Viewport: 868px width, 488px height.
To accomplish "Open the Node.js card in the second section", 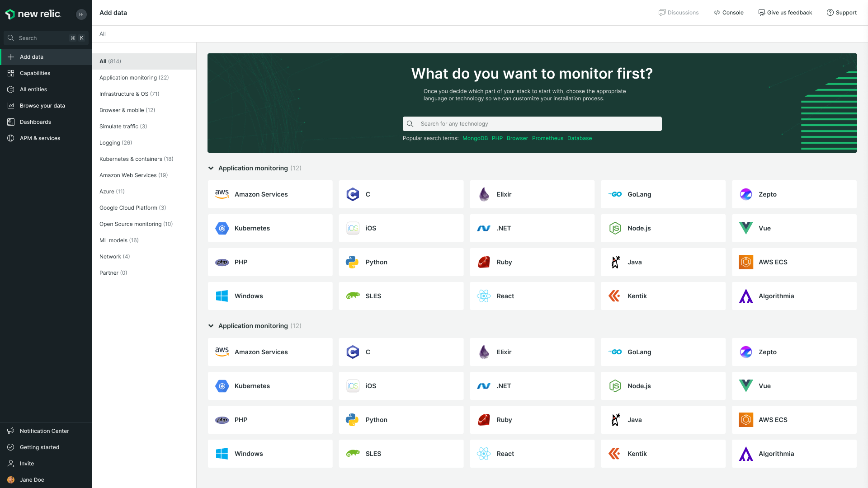I will pos(663,386).
